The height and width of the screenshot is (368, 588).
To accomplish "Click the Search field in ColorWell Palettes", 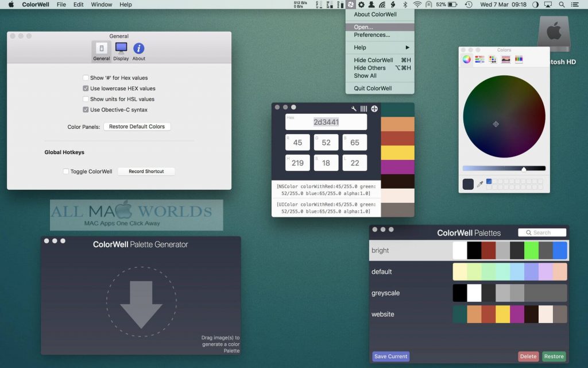I will click(542, 233).
